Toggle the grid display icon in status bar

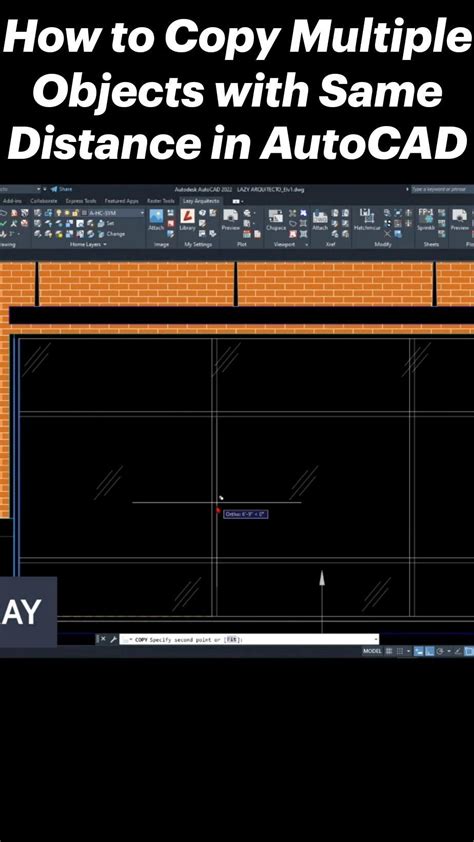pos(389,651)
